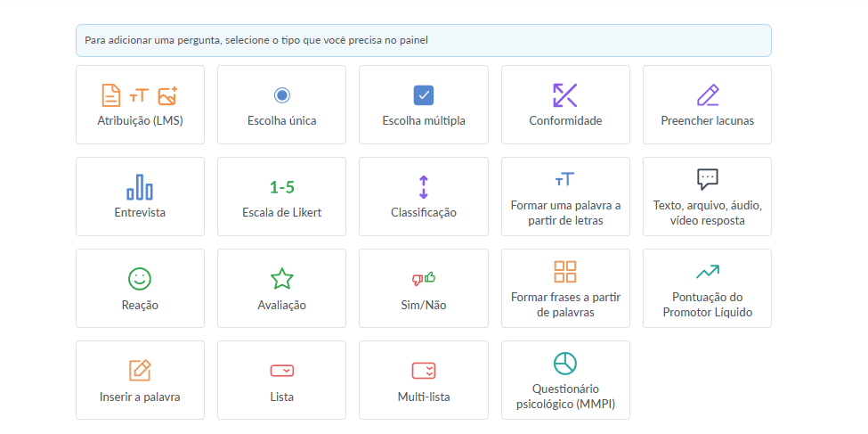
Task: Click the Questionário psicológico (MMPI) pie icon
Action: [565, 364]
